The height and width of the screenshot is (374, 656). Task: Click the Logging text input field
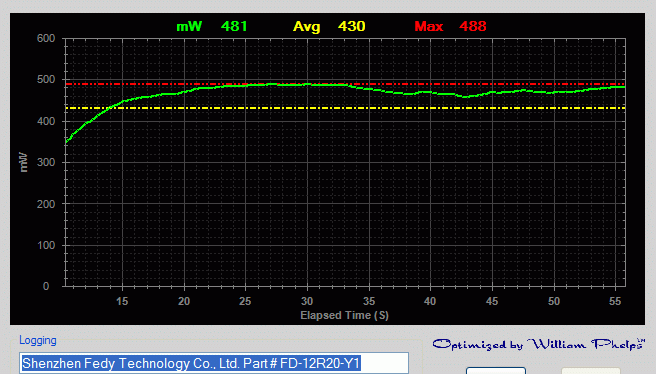tap(214, 363)
